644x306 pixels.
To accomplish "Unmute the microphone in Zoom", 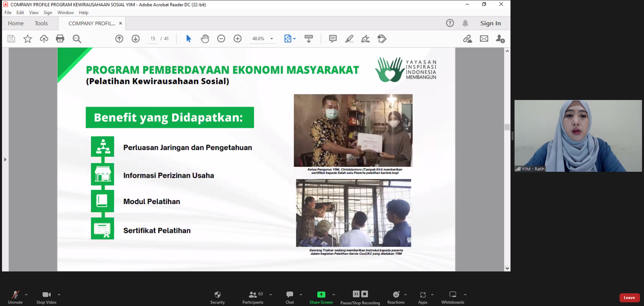I will coord(15,297).
